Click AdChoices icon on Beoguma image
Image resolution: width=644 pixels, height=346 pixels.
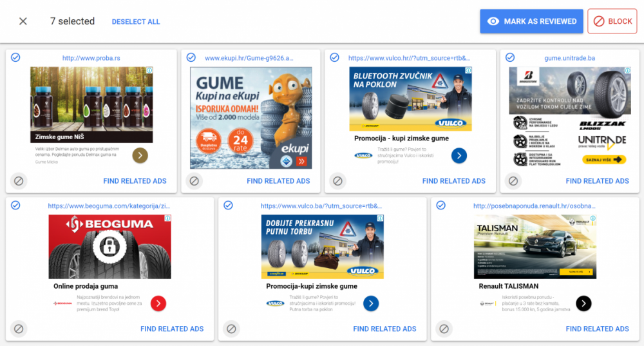point(167,218)
